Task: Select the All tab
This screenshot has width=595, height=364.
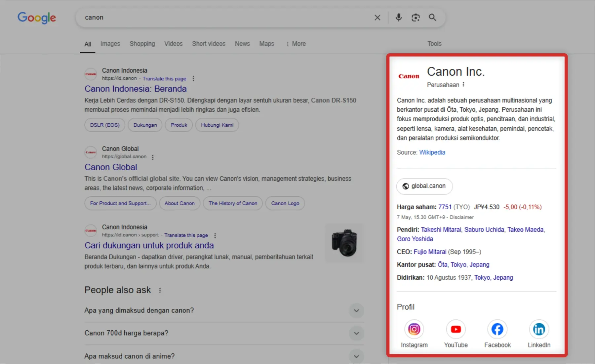Action: tap(88, 44)
